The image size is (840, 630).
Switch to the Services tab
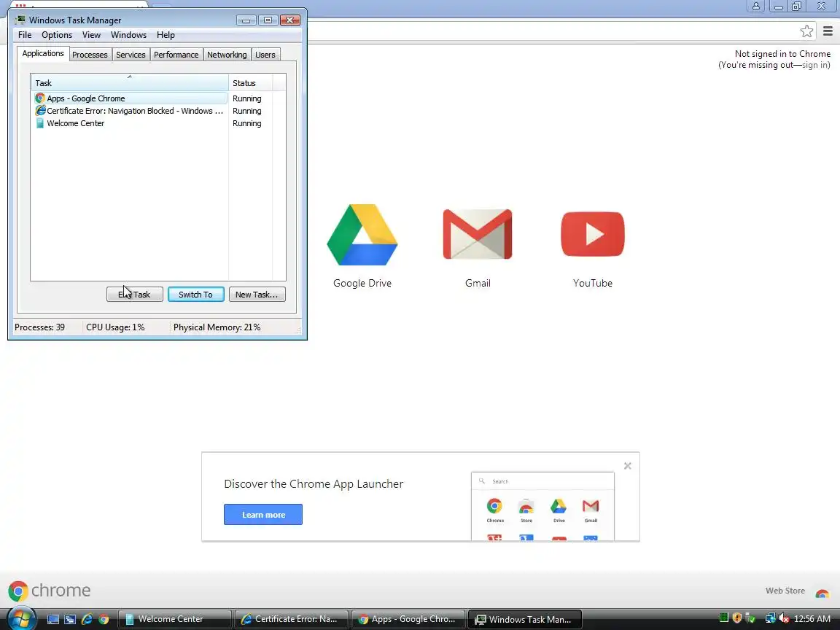pos(131,55)
